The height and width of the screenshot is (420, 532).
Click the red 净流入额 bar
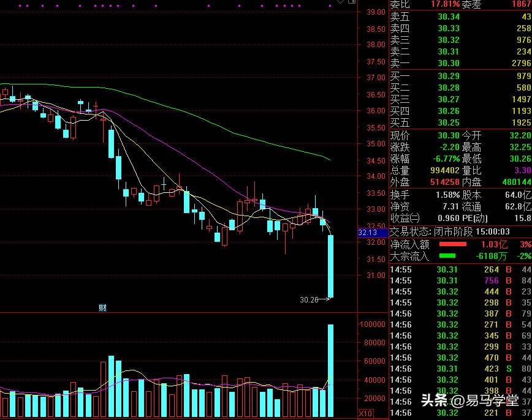tap(452, 244)
